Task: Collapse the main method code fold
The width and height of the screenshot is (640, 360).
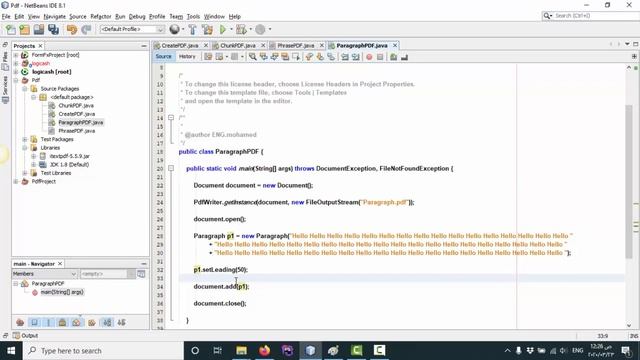Action: (x=171, y=168)
